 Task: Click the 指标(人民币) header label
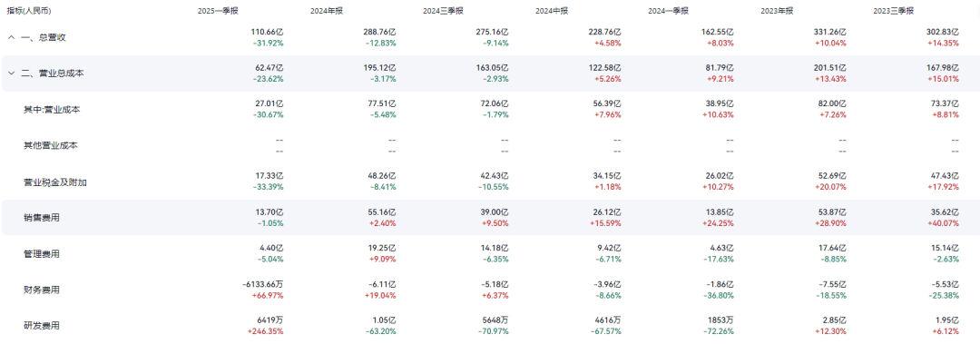(x=29, y=11)
